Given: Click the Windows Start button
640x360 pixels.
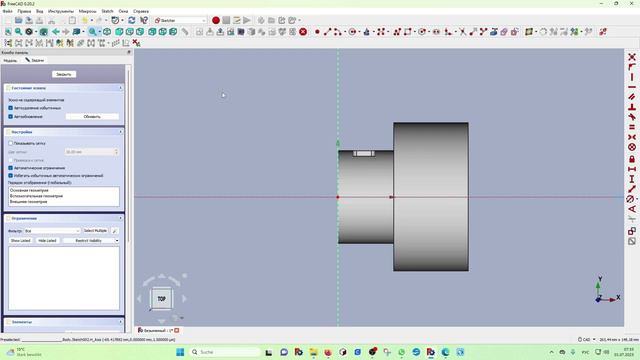Looking at the screenshot, I should [180, 352].
